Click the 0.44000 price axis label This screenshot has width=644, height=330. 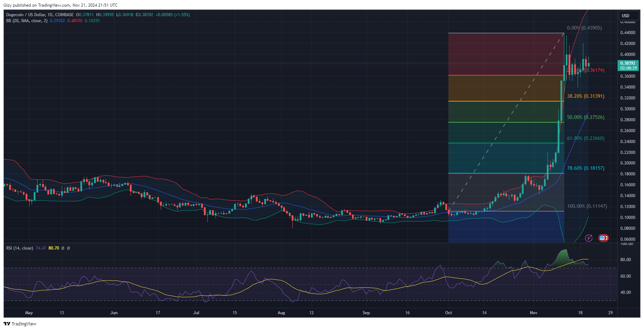pyautogui.click(x=628, y=33)
